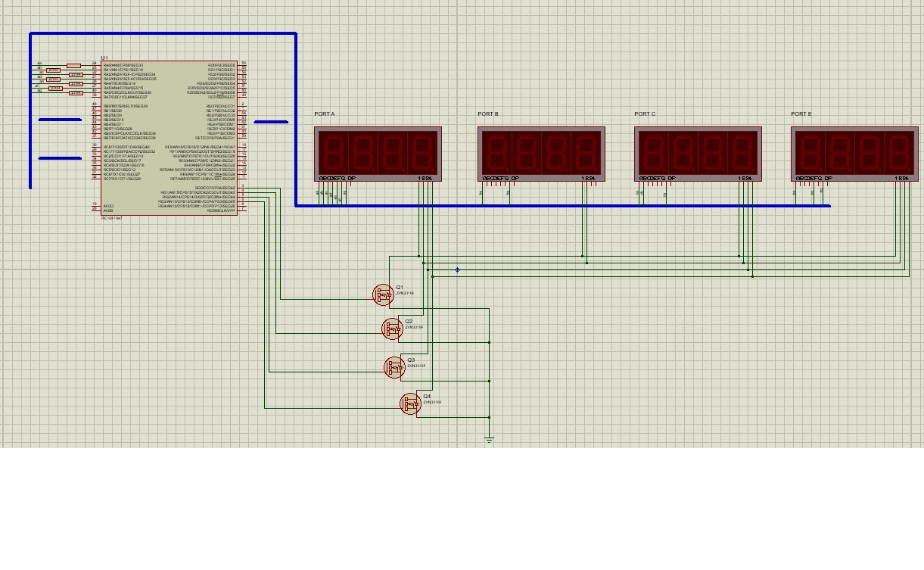Screen dimensions: 924x570
Task: Click the 'PORT E' text label
Action: (801, 114)
